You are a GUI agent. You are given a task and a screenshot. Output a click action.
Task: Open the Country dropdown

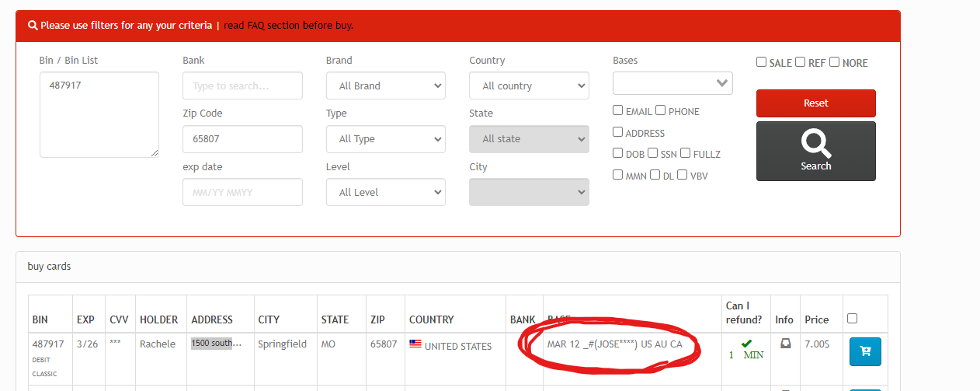point(529,86)
